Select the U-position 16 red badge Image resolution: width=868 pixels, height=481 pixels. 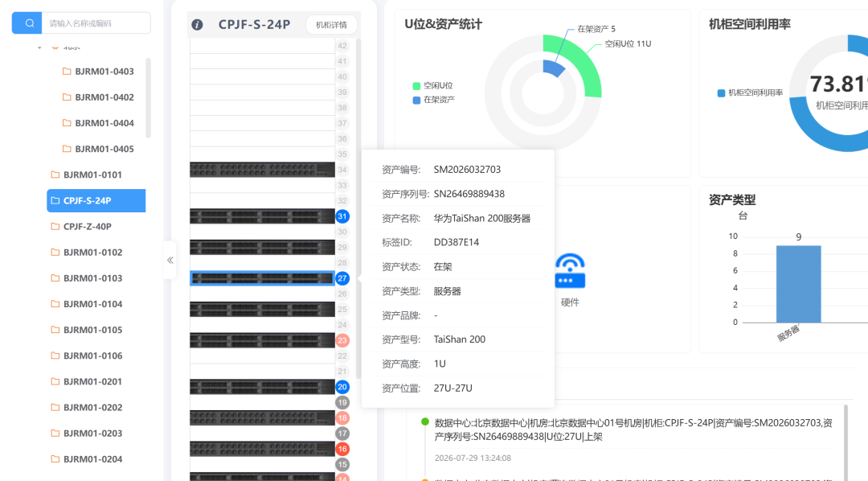click(x=342, y=450)
